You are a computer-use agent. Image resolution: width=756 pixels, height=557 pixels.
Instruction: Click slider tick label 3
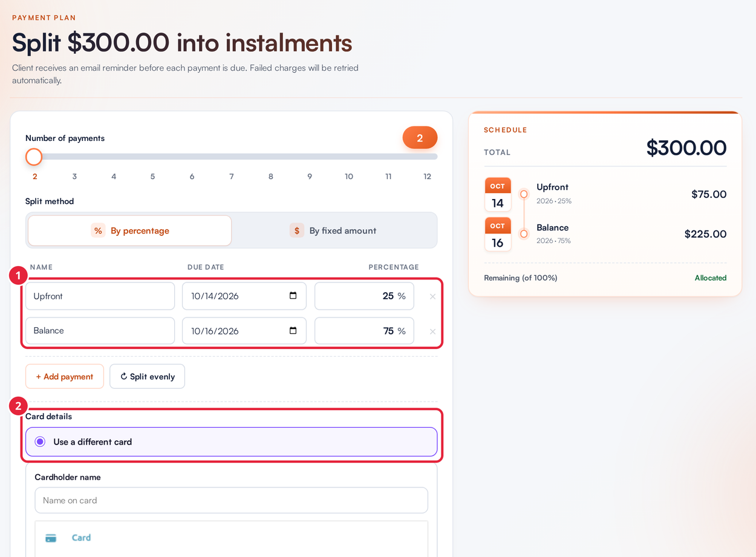pyautogui.click(x=74, y=177)
